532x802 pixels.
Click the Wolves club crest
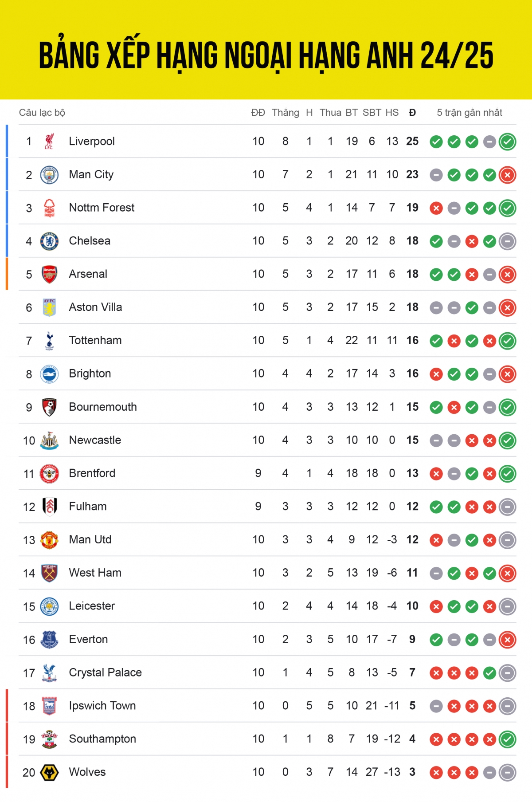49,772
